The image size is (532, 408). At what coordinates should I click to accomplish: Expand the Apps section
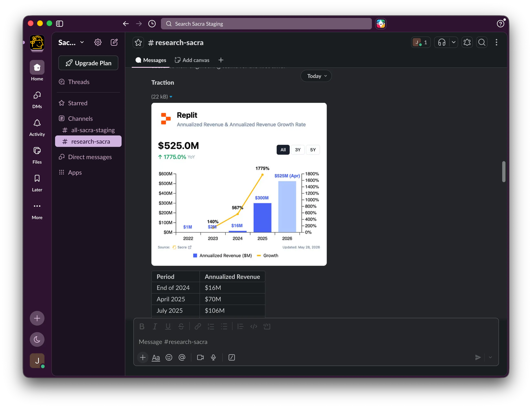[70, 172]
